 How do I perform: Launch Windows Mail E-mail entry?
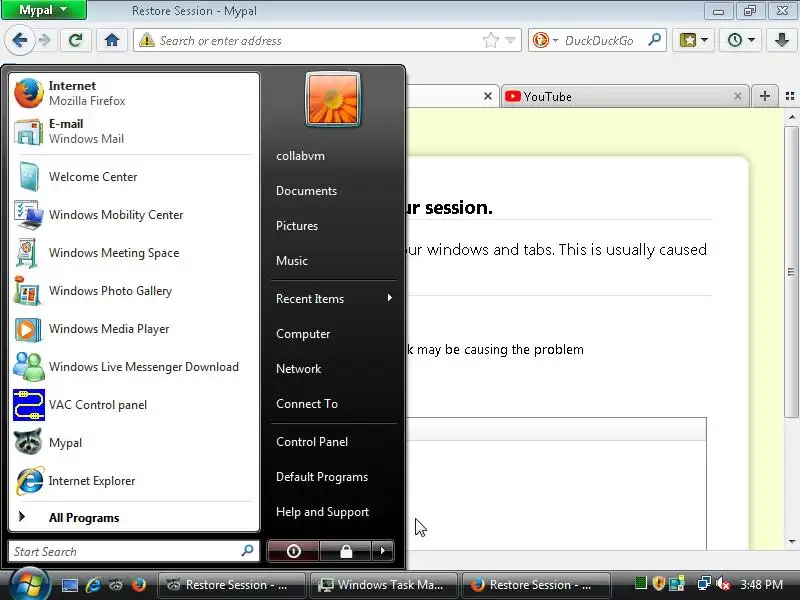tap(134, 131)
